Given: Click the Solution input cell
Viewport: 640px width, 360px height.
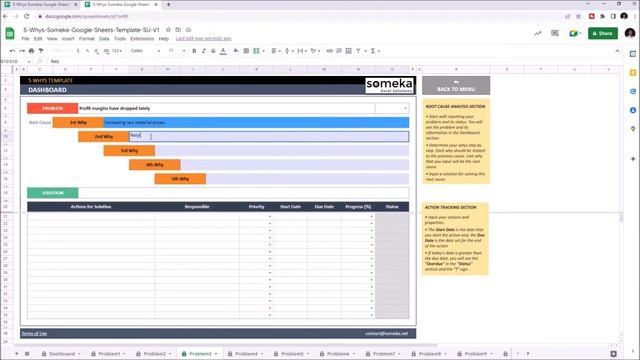Looking at the screenshot, I should pos(243,193).
